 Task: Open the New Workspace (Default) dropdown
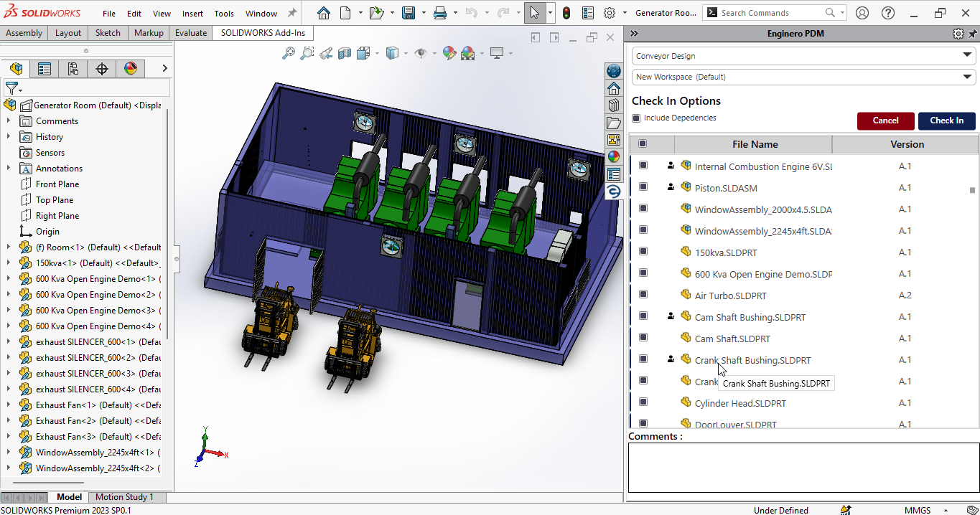(803, 77)
